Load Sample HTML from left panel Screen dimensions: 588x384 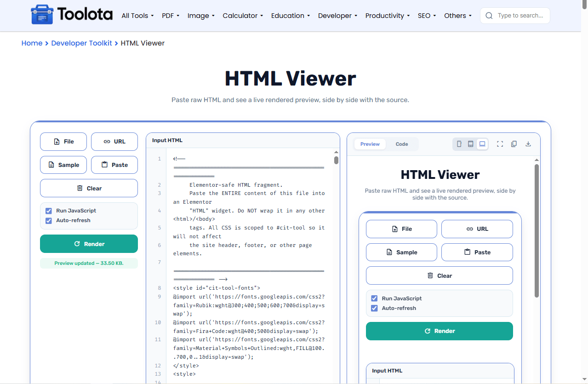pyautogui.click(x=63, y=165)
